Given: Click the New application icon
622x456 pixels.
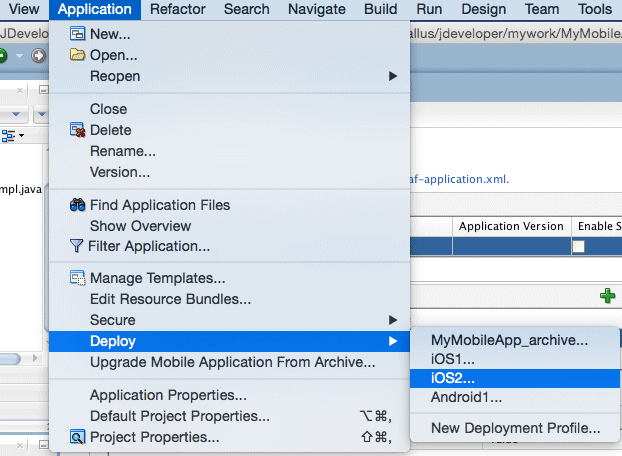Looking at the screenshot, I should [x=77, y=34].
